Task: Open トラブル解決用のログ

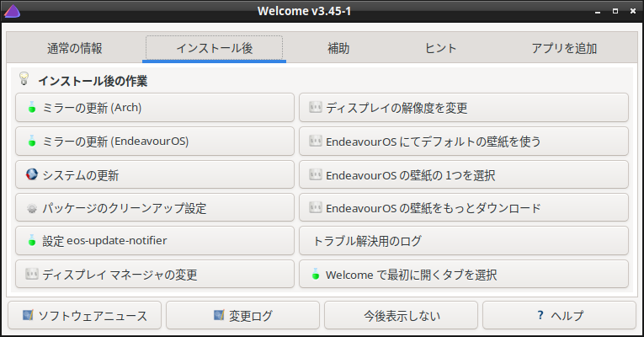Action: (x=464, y=241)
